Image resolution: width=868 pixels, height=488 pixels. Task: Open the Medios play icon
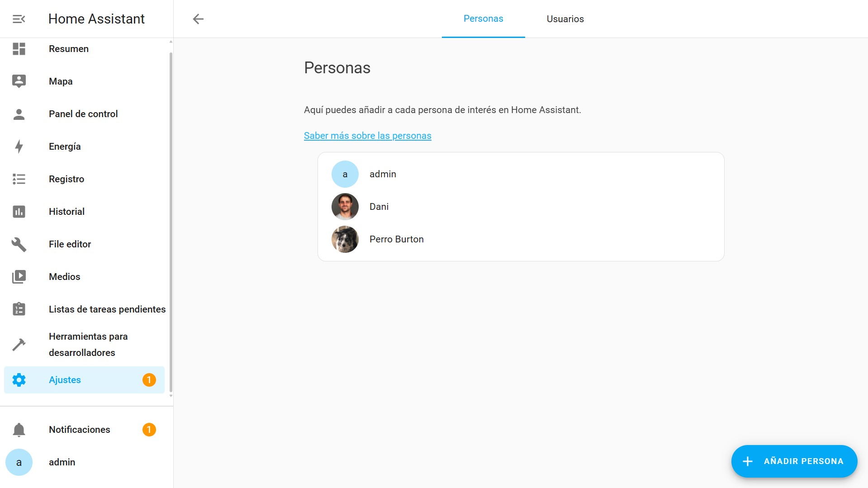[x=19, y=277]
